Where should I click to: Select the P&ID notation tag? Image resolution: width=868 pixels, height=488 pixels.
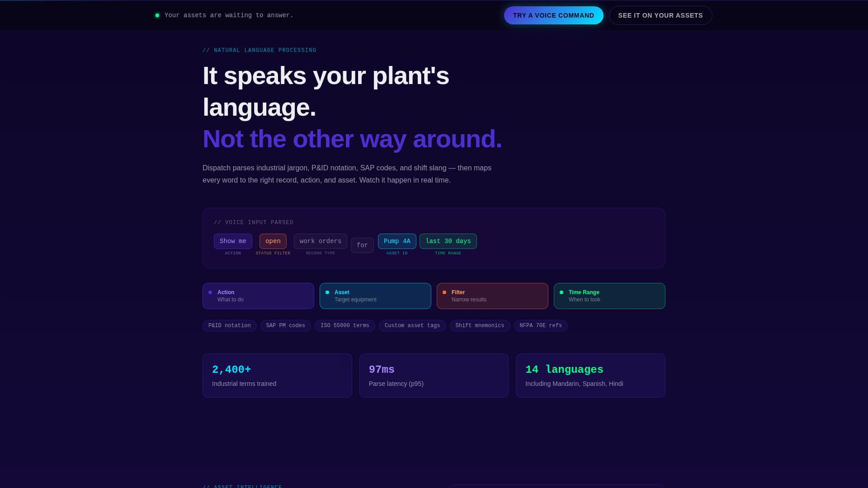tap(230, 326)
